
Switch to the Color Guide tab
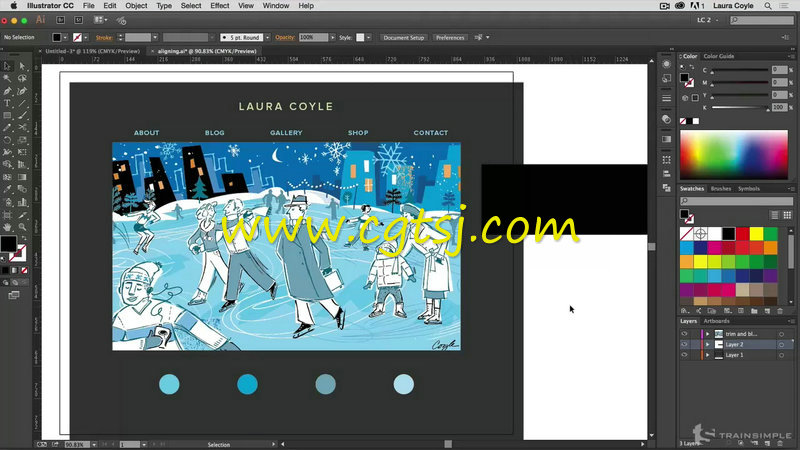[718, 56]
